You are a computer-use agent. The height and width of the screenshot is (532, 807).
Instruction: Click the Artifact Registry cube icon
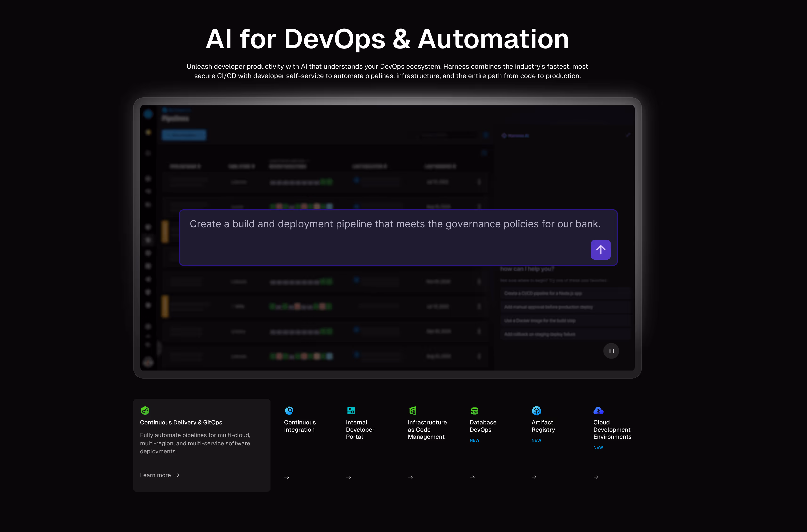tap(536, 411)
